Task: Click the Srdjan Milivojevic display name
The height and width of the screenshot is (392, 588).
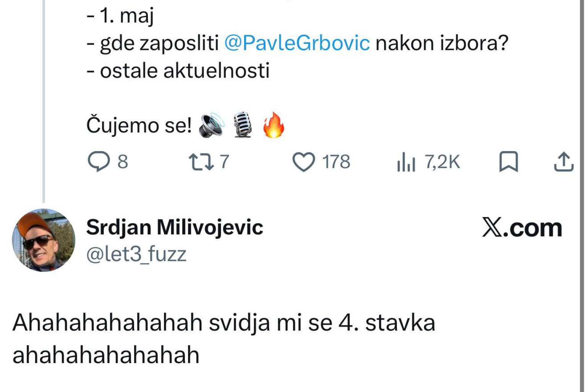Action: (175, 227)
